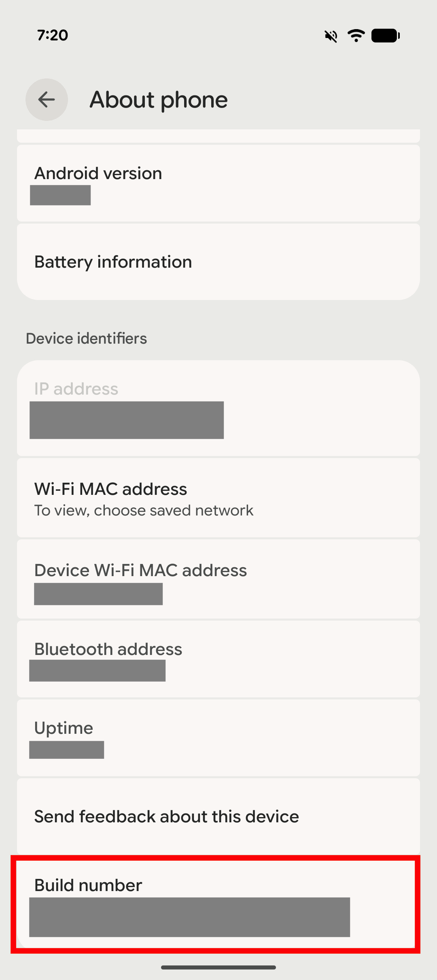Image resolution: width=437 pixels, height=980 pixels.
Task: Tap the back arrow button
Action: [47, 99]
